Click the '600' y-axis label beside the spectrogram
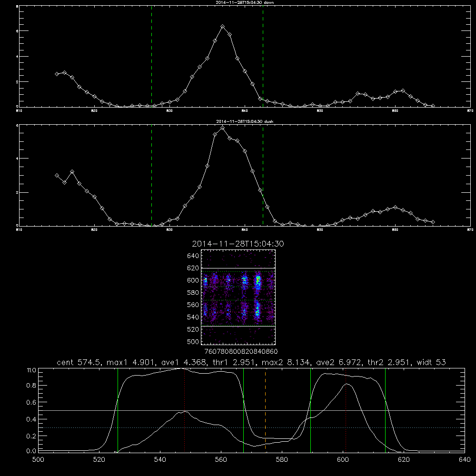Screen dimensions: 476x476 click(193, 280)
